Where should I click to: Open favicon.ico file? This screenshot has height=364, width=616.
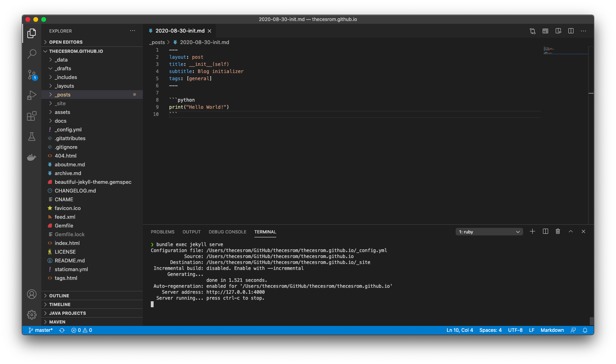tap(92, 208)
